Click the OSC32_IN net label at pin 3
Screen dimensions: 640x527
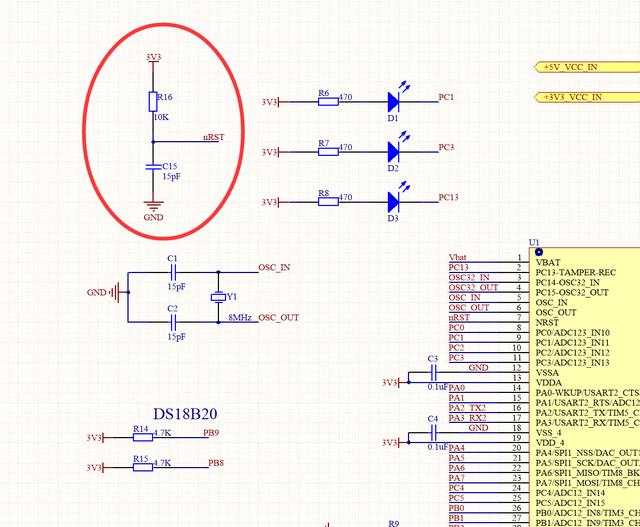pyautogui.click(x=469, y=277)
